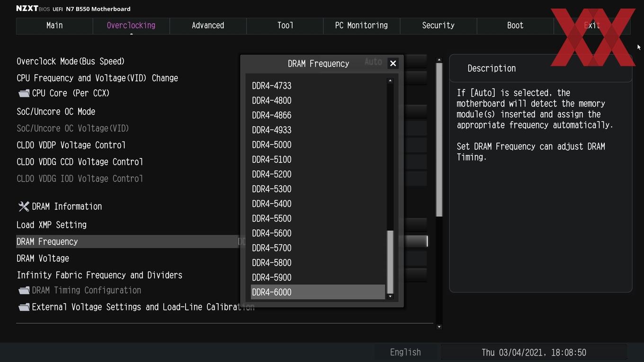Click the date and time display

[x=534, y=353]
